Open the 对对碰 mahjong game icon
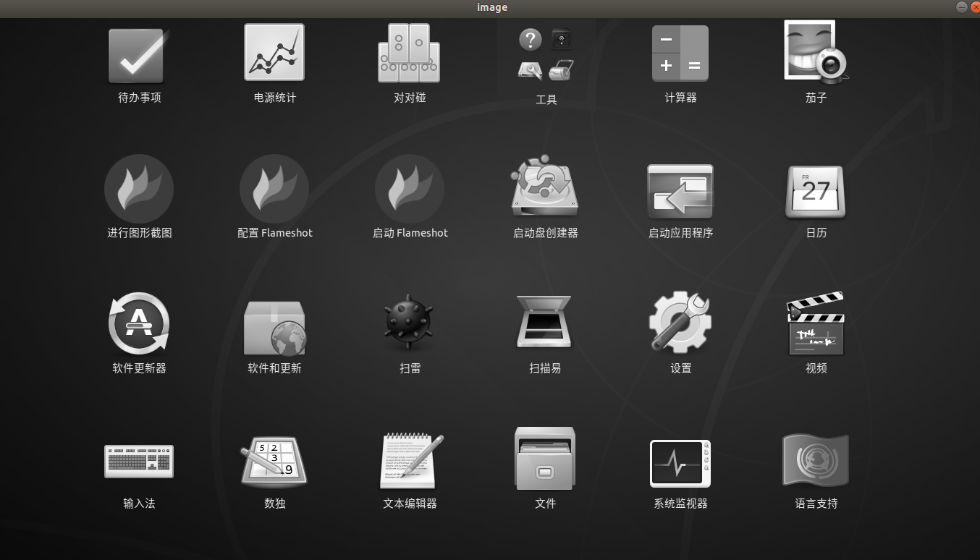Image resolution: width=980 pixels, height=560 pixels. (x=410, y=53)
